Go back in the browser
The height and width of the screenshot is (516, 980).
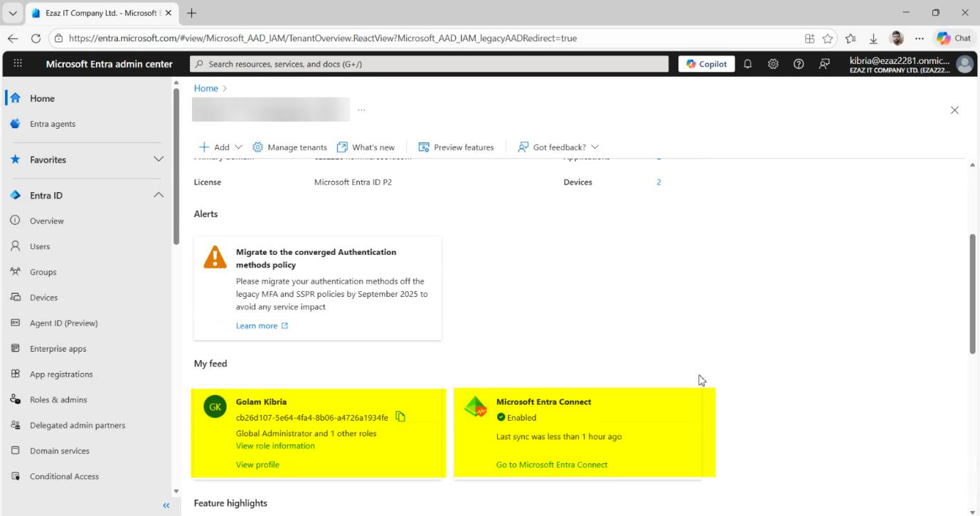click(x=13, y=38)
